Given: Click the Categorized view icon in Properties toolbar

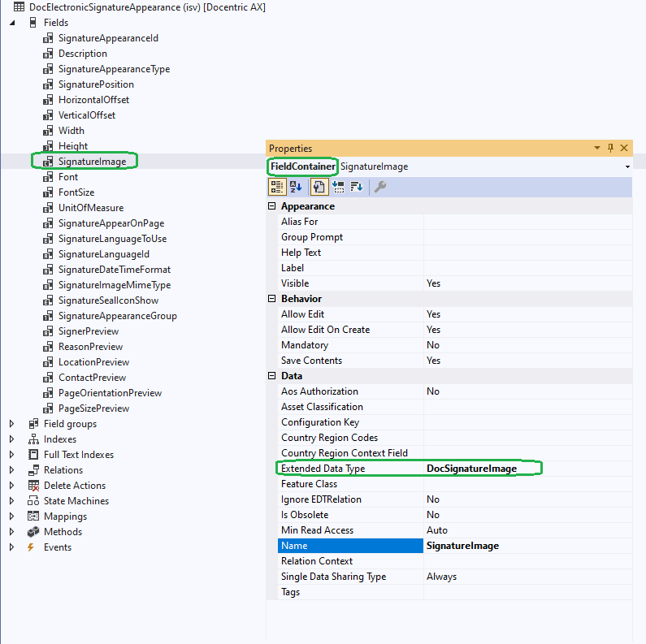Looking at the screenshot, I should pos(277,187).
